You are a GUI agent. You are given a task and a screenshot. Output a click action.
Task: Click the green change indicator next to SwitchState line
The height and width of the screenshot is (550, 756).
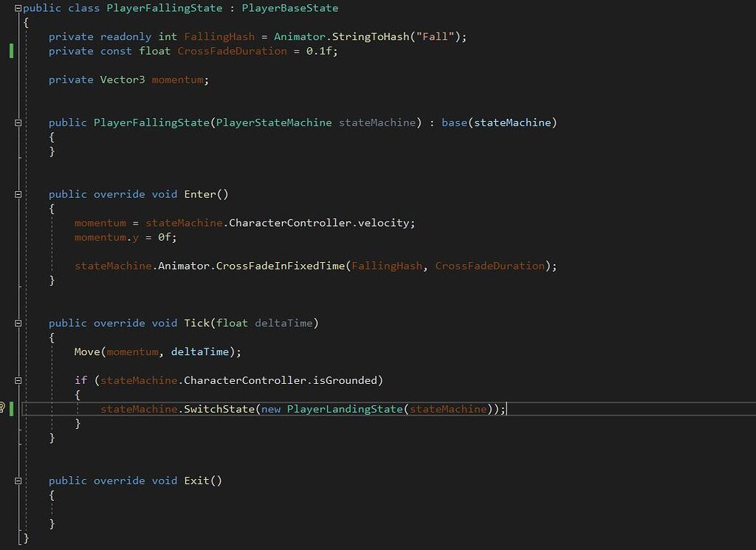pyautogui.click(x=13, y=408)
